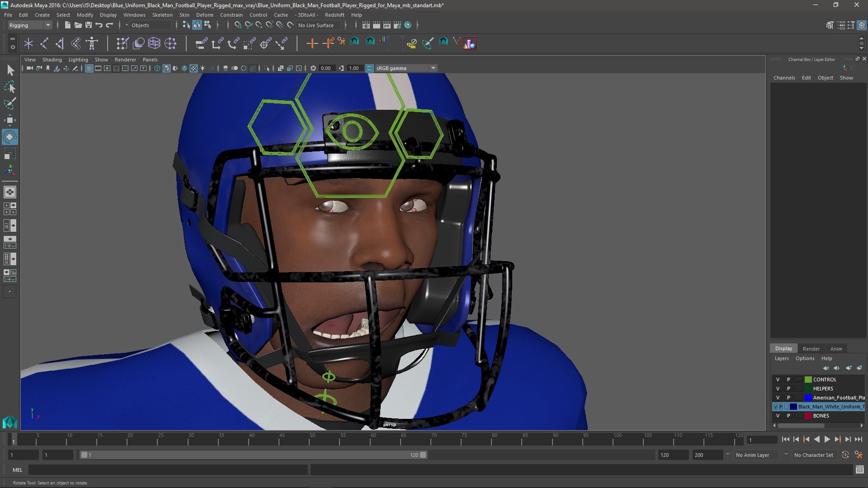Open the Skin menu
This screenshot has height=488, width=868.
184,15
